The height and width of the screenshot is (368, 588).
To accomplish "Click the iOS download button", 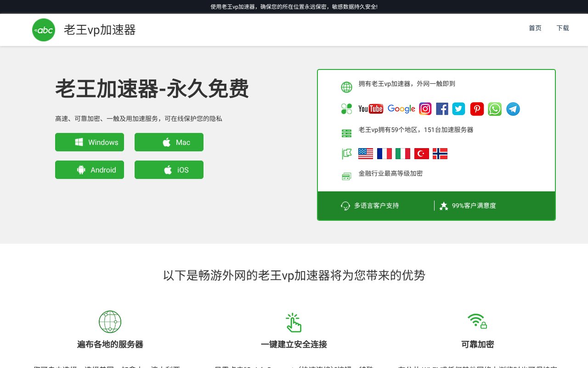I will tap(169, 170).
